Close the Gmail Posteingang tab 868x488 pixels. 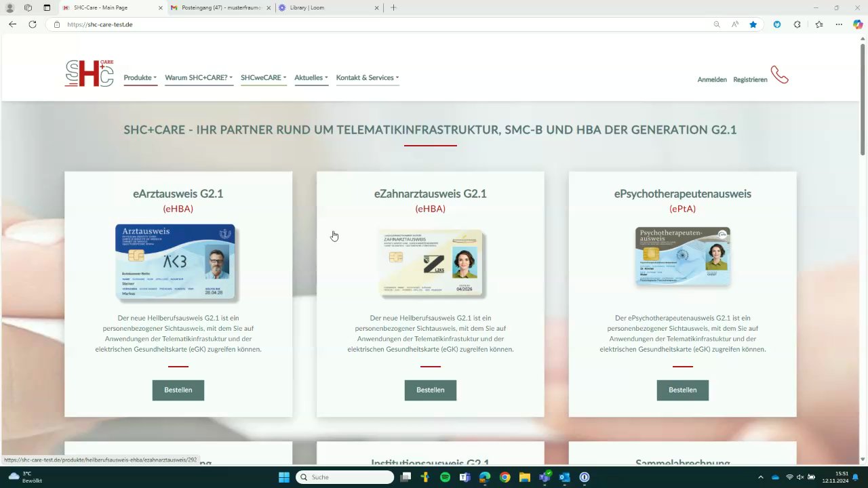[x=267, y=7]
